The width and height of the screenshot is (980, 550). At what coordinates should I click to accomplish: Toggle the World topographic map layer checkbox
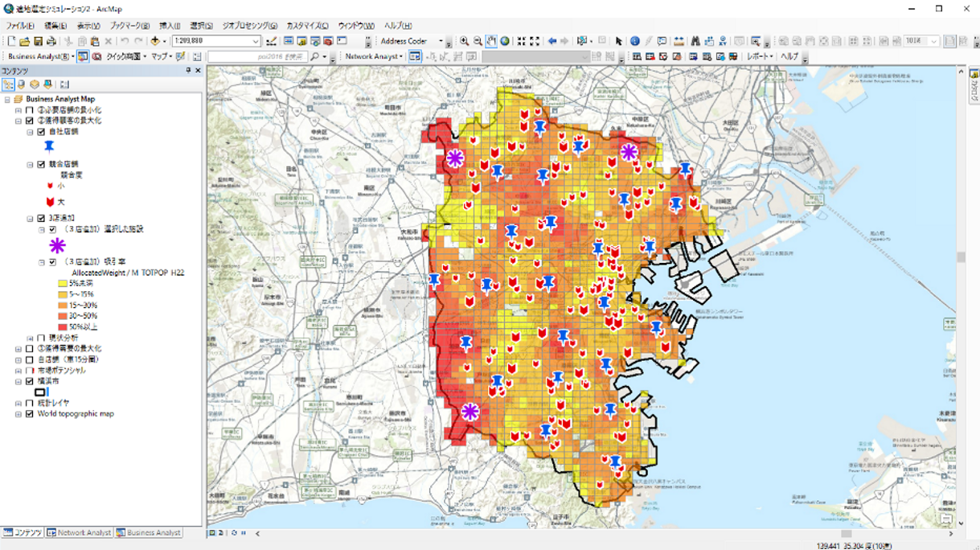(30, 414)
